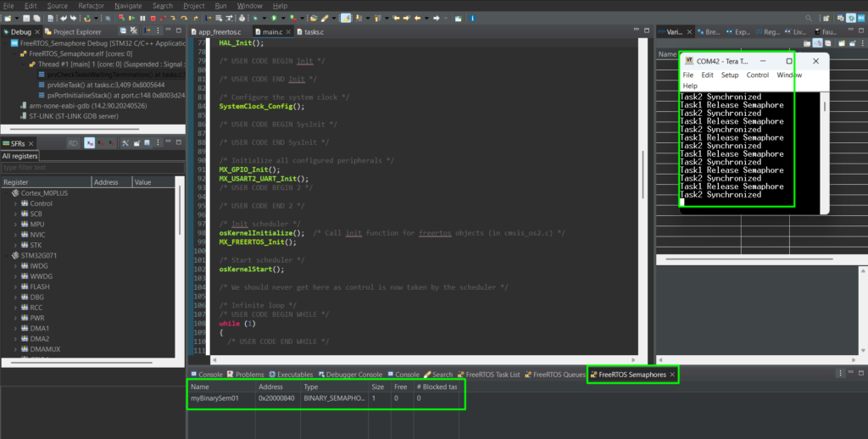Click the RD button in SFRs panel
This screenshot has height=439, width=868.
[73, 144]
